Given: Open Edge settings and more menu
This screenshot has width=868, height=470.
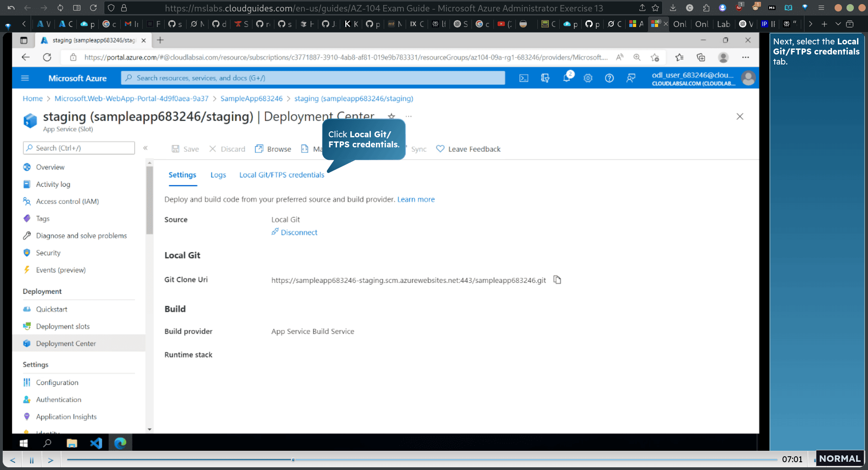Looking at the screenshot, I should tap(745, 57).
